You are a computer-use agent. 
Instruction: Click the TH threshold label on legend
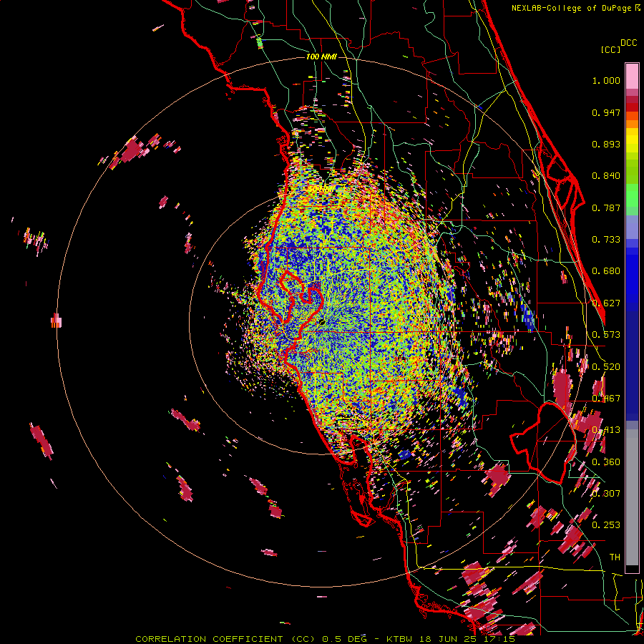coord(615,557)
